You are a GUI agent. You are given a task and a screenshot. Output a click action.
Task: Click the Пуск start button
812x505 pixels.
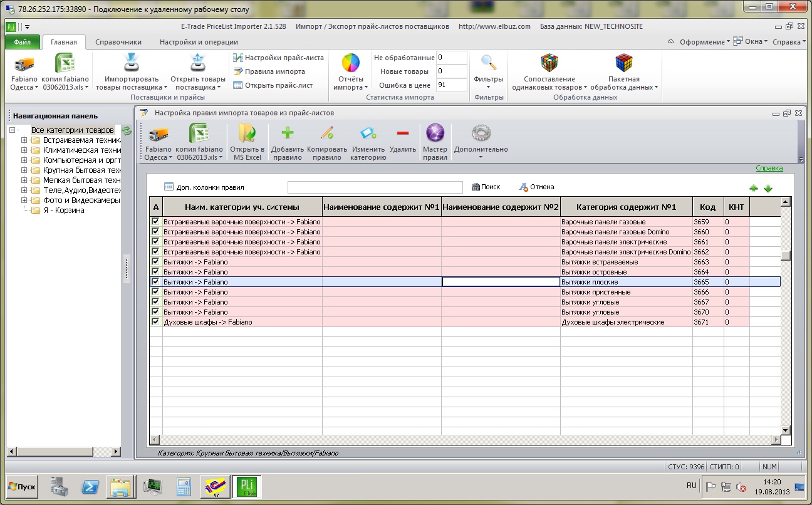22,486
